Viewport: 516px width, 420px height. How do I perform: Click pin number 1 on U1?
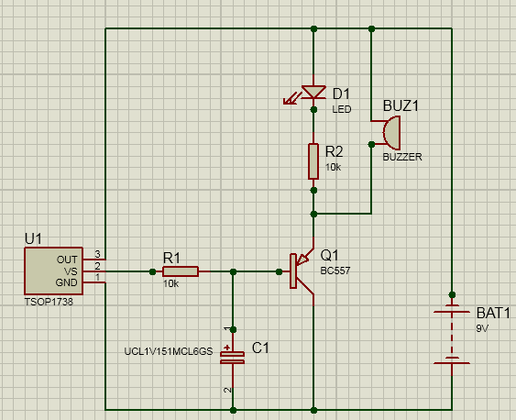pyautogui.click(x=97, y=278)
